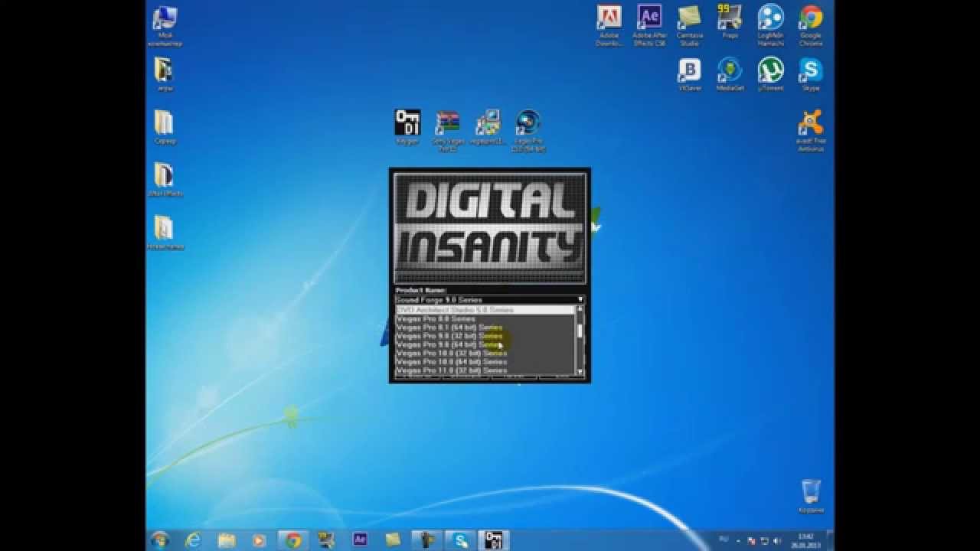Select Vegas Pro 8.0 Series entry
The image size is (980, 551).
pyautogui.click(x=485, y=318)
